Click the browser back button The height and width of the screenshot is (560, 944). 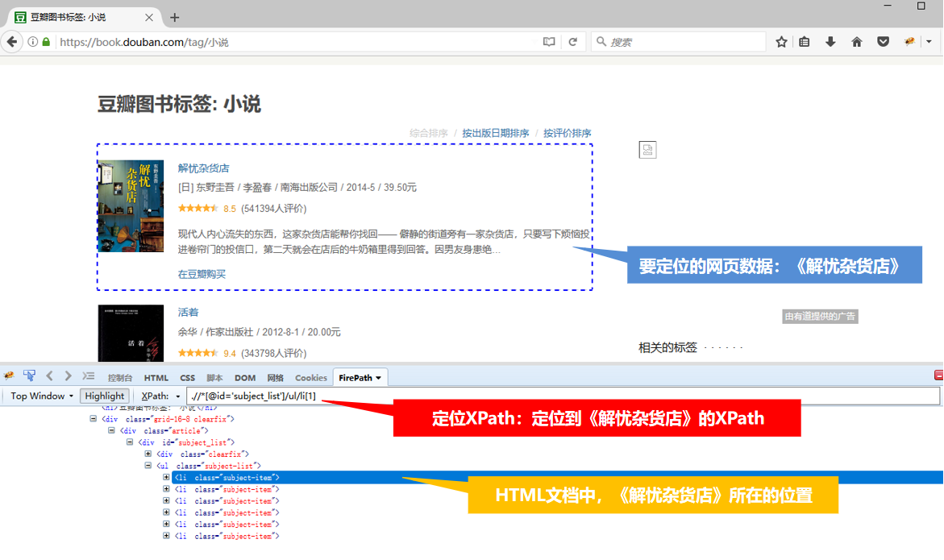[12, 42]
